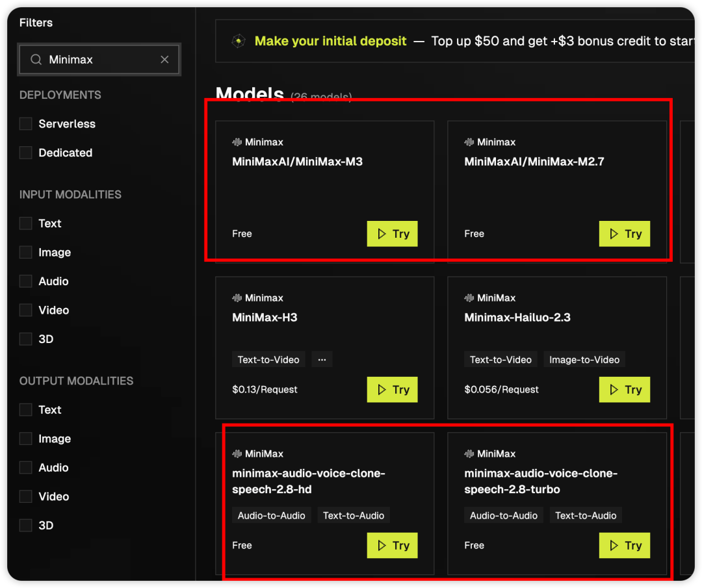
Task: Open the MiniMaxAI/MiniMax-M2.7 model title
Action: tap(534, 162)
